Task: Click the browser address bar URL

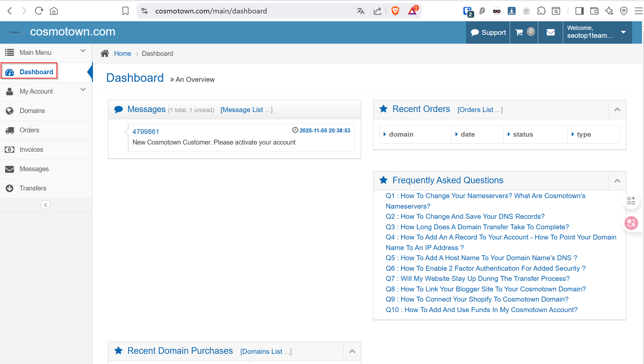Action: [211, 11]
